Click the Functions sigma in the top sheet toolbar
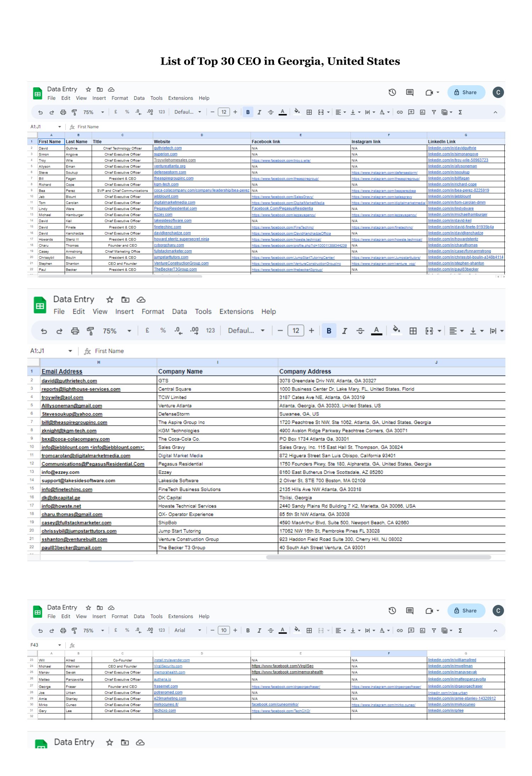This screenshot has height=776, width=532. (x=460, y=112)
